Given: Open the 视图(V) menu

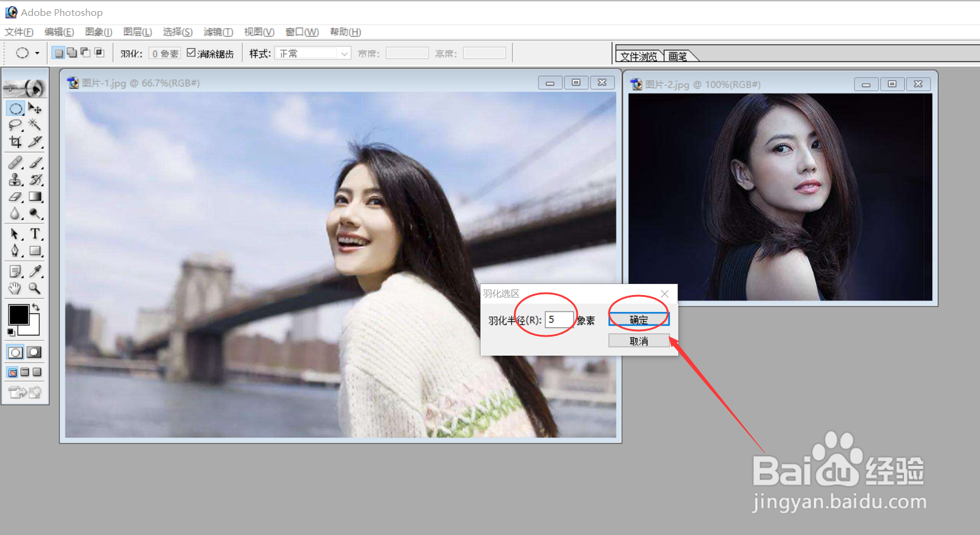Looking at the screenshot, I should coord(259,32).
